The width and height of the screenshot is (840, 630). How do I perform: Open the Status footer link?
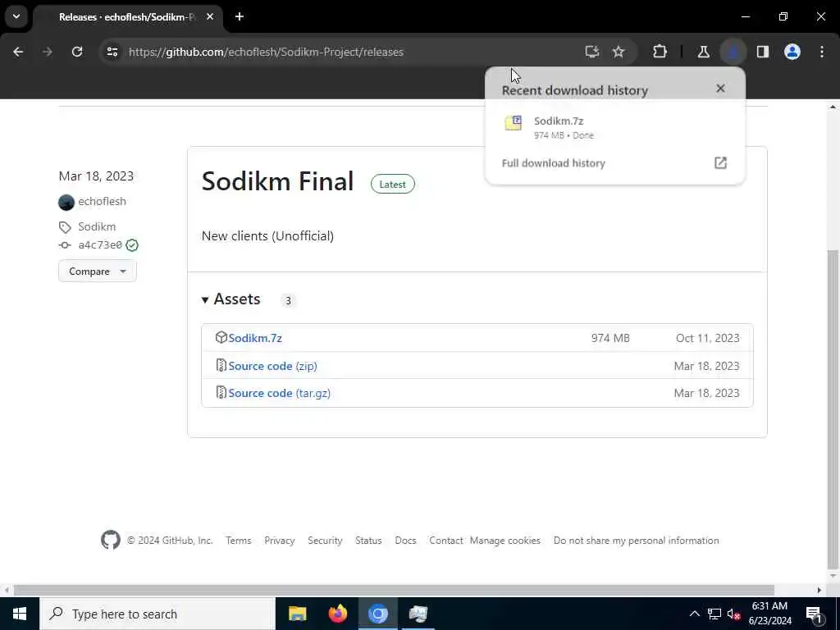368,541
